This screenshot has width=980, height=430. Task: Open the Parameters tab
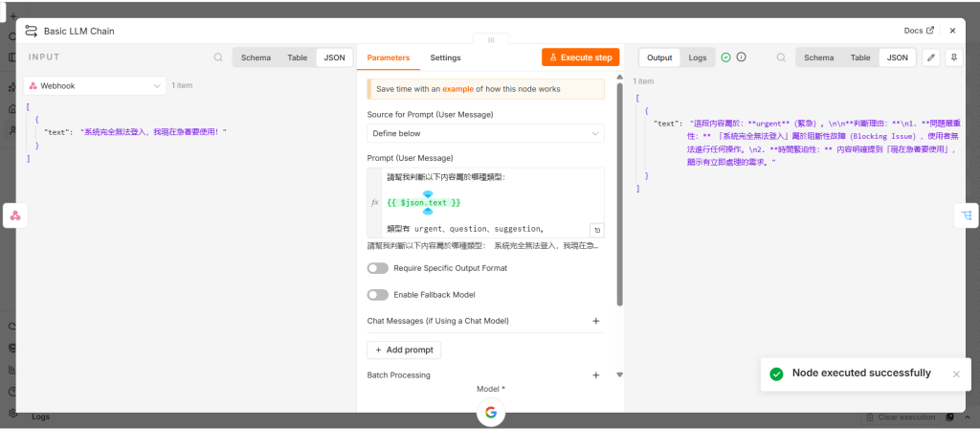pos(389,57)
